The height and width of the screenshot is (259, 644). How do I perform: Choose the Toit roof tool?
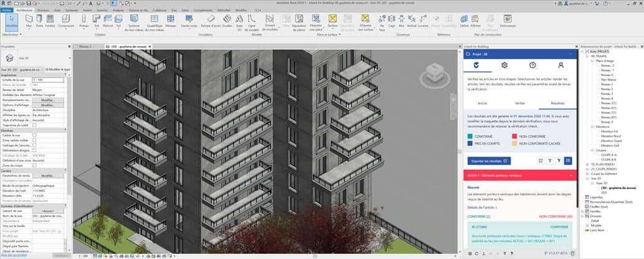tap(97, 21)
